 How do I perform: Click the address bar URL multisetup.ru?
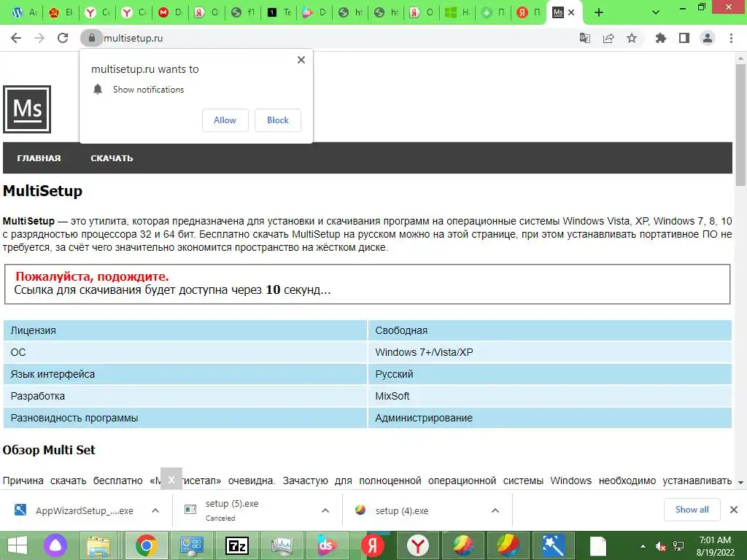[x=133, y=38]
